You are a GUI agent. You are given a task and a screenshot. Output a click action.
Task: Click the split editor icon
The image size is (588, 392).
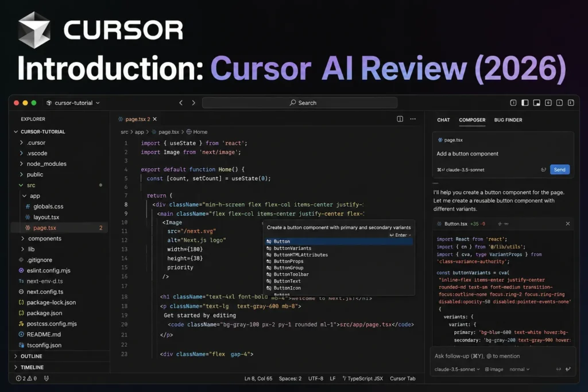(400, 119)
